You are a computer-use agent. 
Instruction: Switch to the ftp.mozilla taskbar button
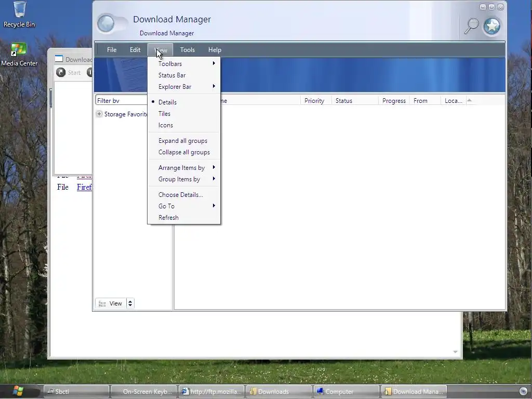(x=211, y=392)
